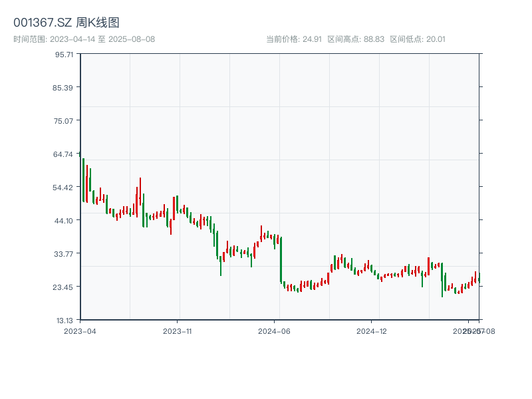Click the first tall green candlestick at far left

click(83, 180)
